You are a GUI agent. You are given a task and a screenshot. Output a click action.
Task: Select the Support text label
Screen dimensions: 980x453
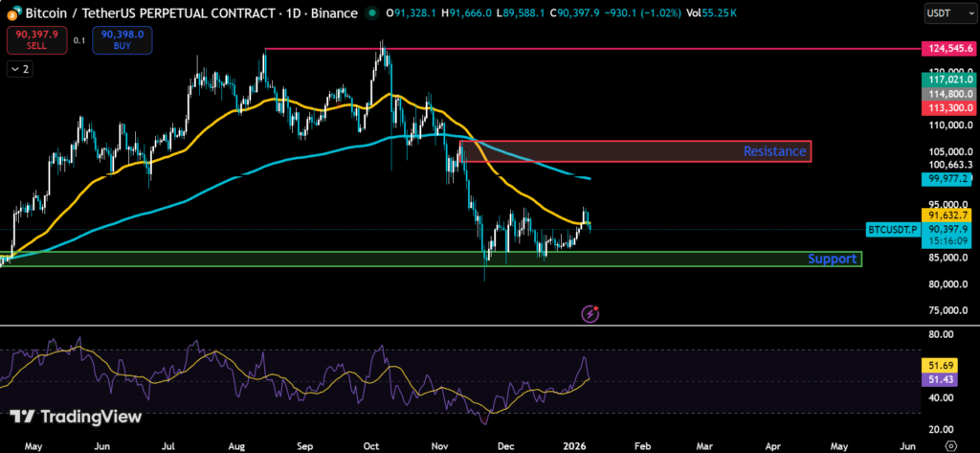(832, 259)
